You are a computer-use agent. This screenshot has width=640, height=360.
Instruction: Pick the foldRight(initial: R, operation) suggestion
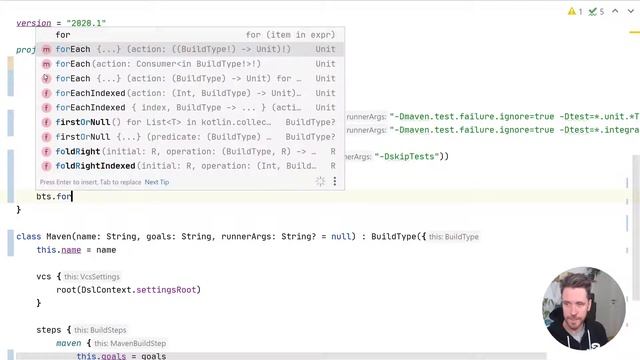click(190, 151)
